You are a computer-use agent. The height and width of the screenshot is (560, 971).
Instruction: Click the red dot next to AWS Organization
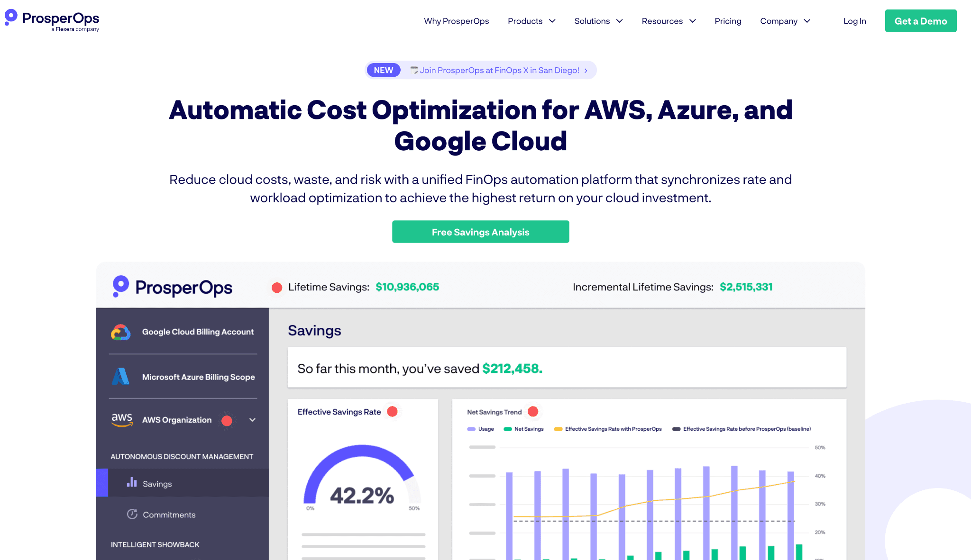[x=227, y=420]
